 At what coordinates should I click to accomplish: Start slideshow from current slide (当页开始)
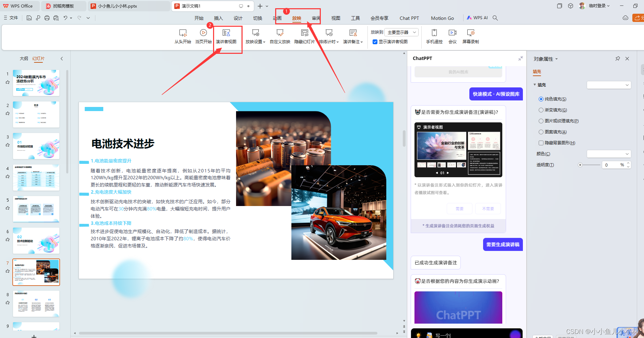[x=203, y=33]
